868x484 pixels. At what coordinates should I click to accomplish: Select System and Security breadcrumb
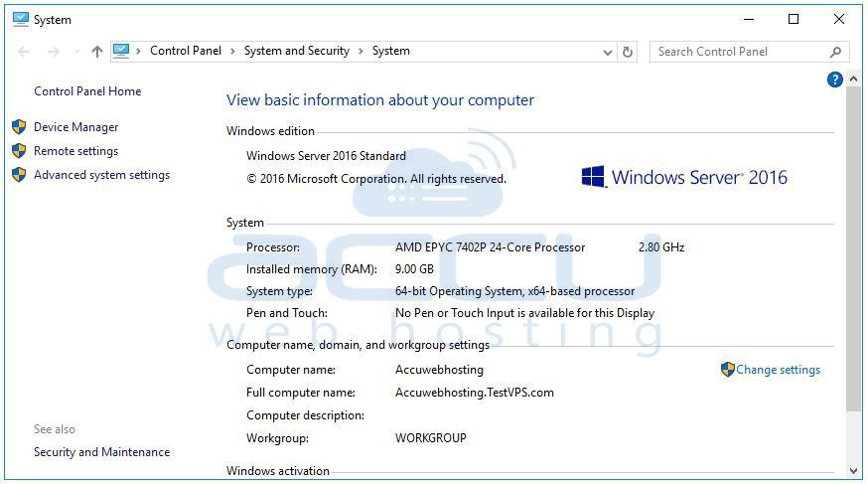[x=297, y=51]
